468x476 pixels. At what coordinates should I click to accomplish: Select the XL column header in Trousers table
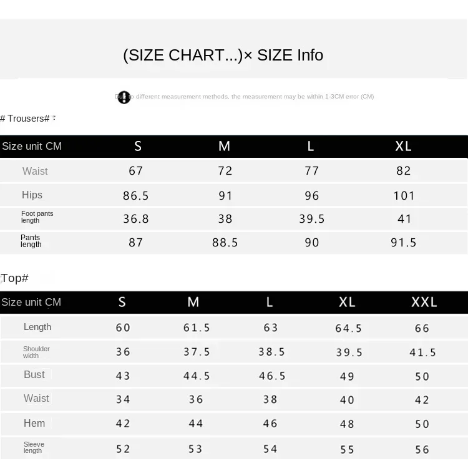coord(403,147)
